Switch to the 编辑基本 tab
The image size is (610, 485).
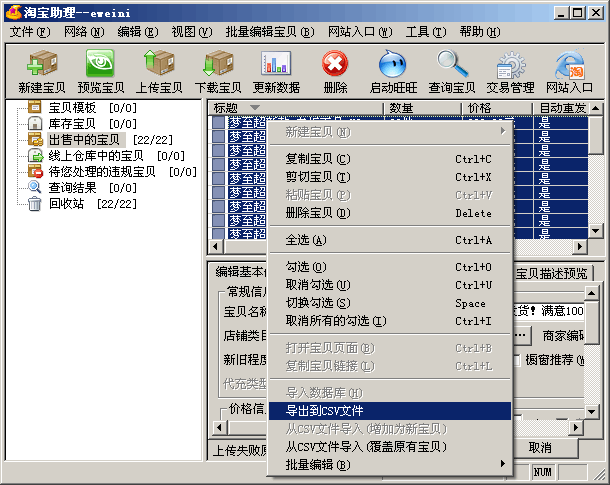pos(239,272)
